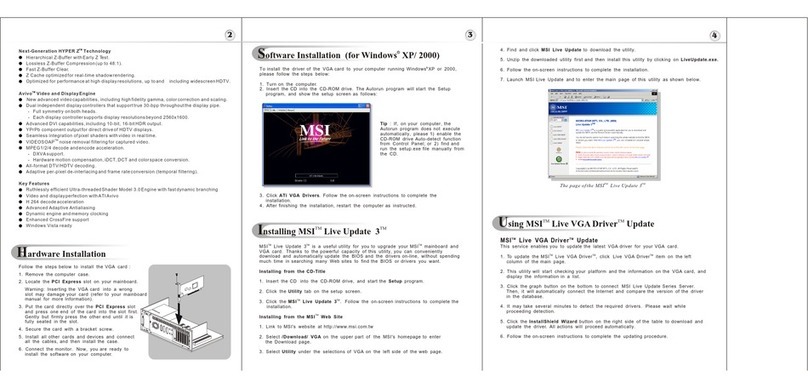808x388 pixels.
Task: Click the 'H.264 decode acceleration' bullet
Action: click(x=55, y=201)
